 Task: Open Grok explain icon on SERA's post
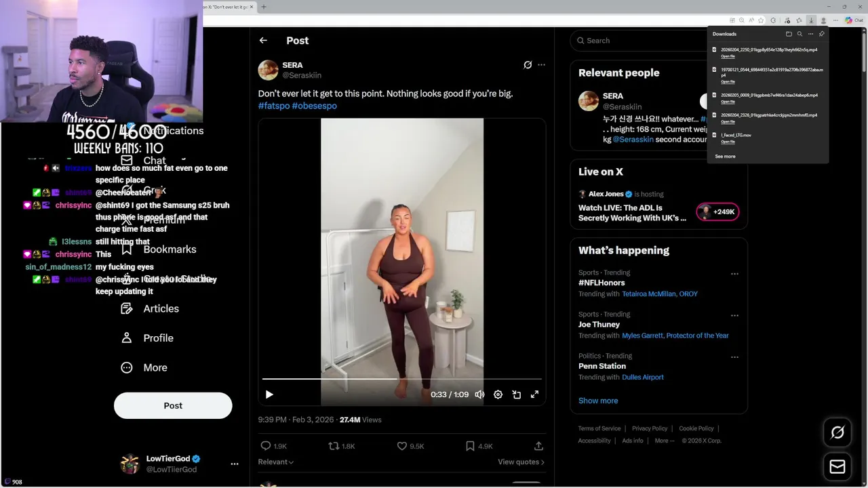(528, 65)
